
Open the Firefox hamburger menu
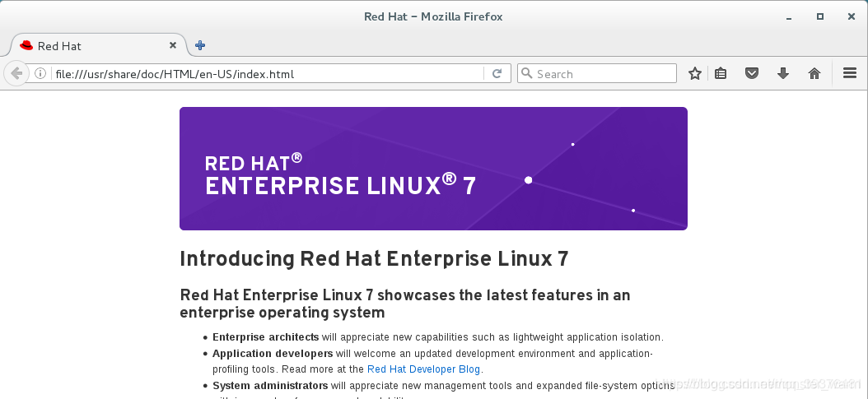(x=850, y=73)
